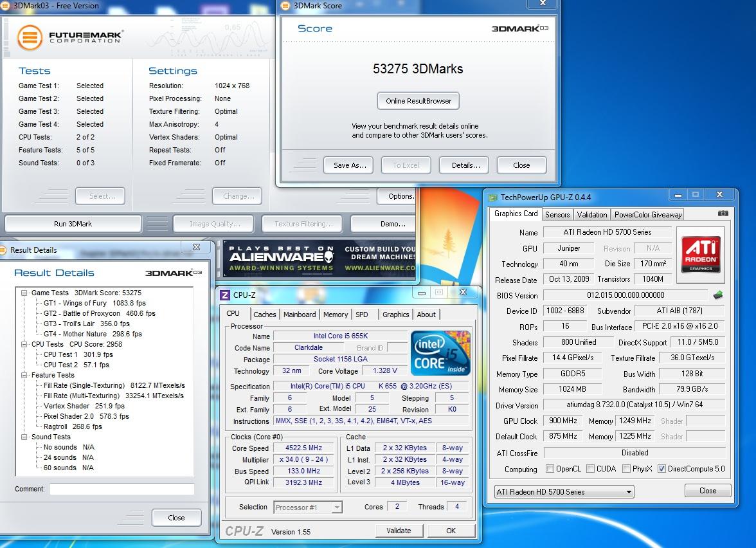
Task: Open the Mainboard tab in CPU-Z
Action: 300,315
